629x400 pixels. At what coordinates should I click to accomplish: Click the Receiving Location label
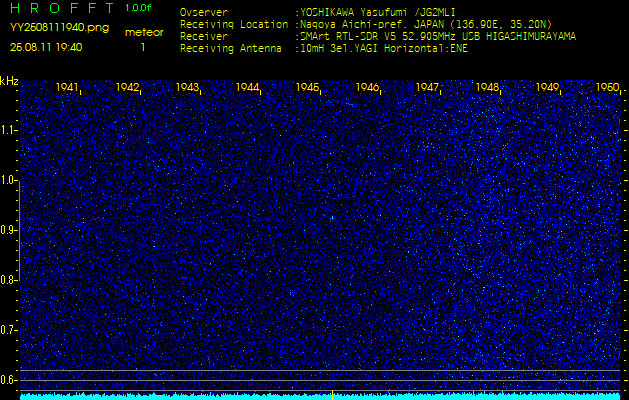click(x=234, y=24)
